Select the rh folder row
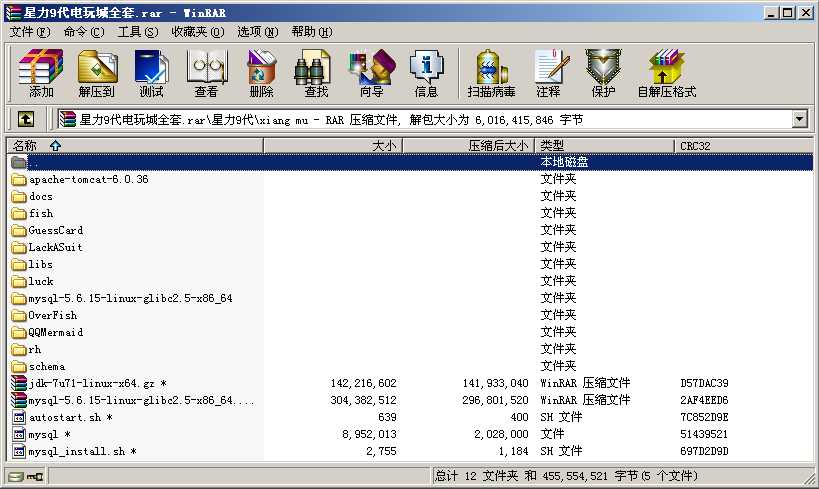 (411, 350)
